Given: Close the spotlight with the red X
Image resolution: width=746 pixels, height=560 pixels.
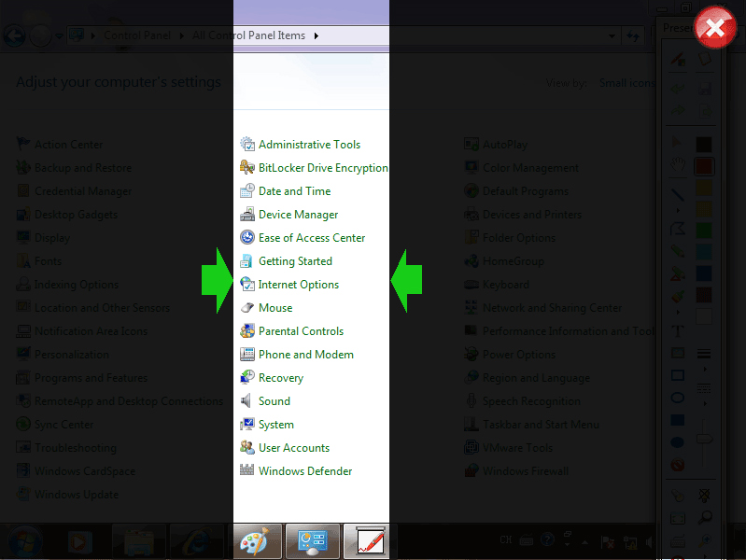Looking at the screenshot, I should pos(715,27).
